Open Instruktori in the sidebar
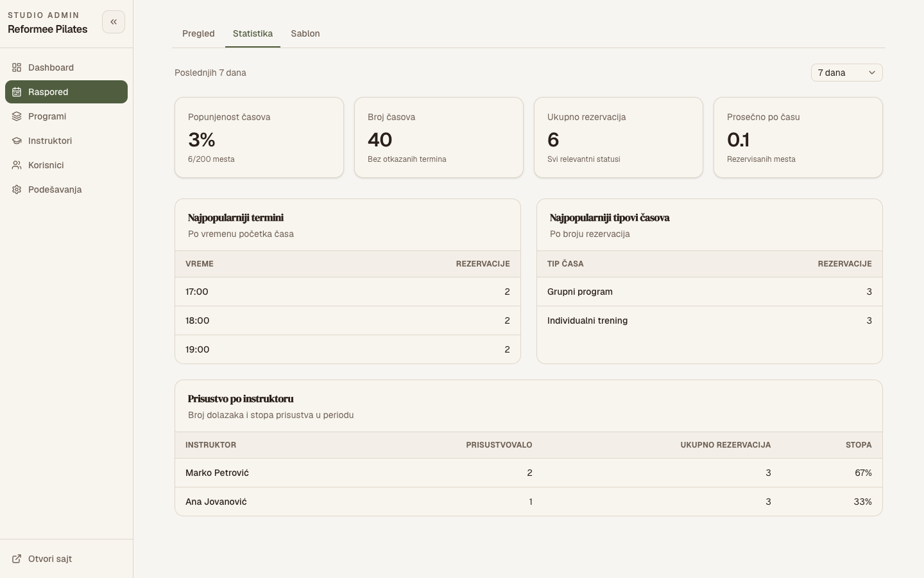924x578 pixels. [66, 141]
